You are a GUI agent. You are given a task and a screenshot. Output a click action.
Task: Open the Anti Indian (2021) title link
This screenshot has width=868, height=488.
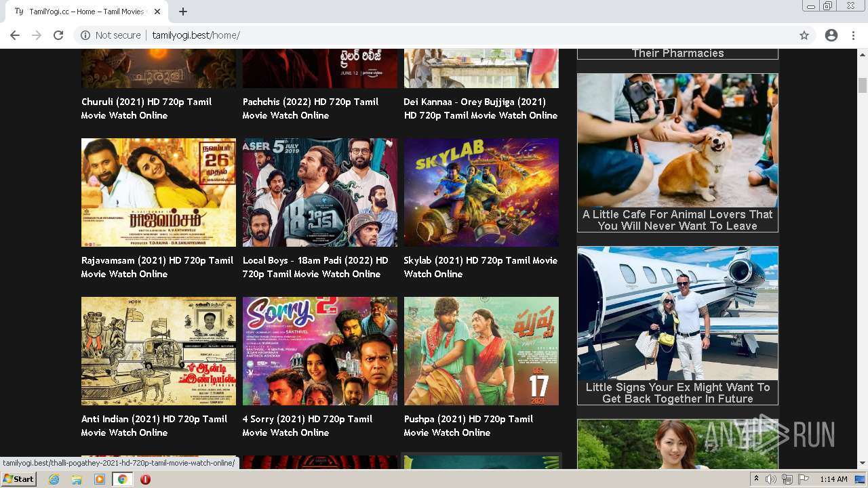pyautogui.click(x=155, y=426)
